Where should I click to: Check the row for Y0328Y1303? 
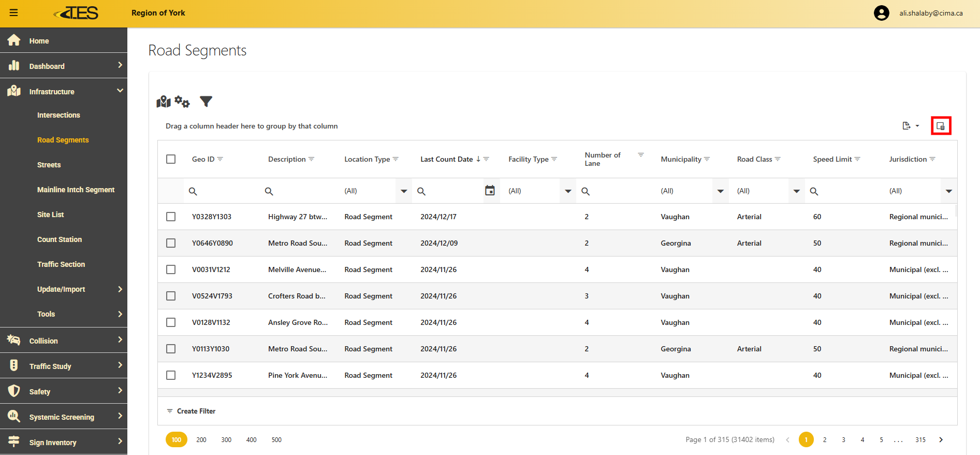click(x=171, y=217)
